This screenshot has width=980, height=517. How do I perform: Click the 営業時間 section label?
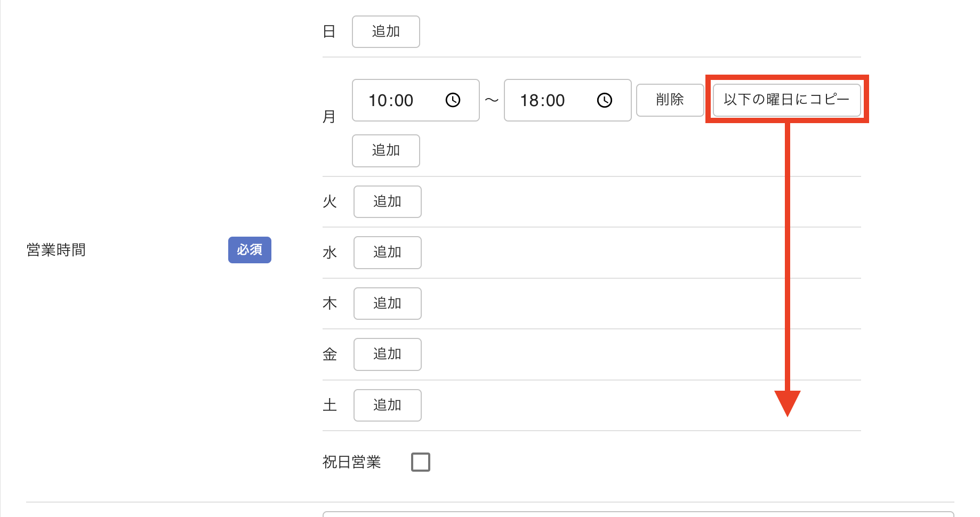point(56,250)
